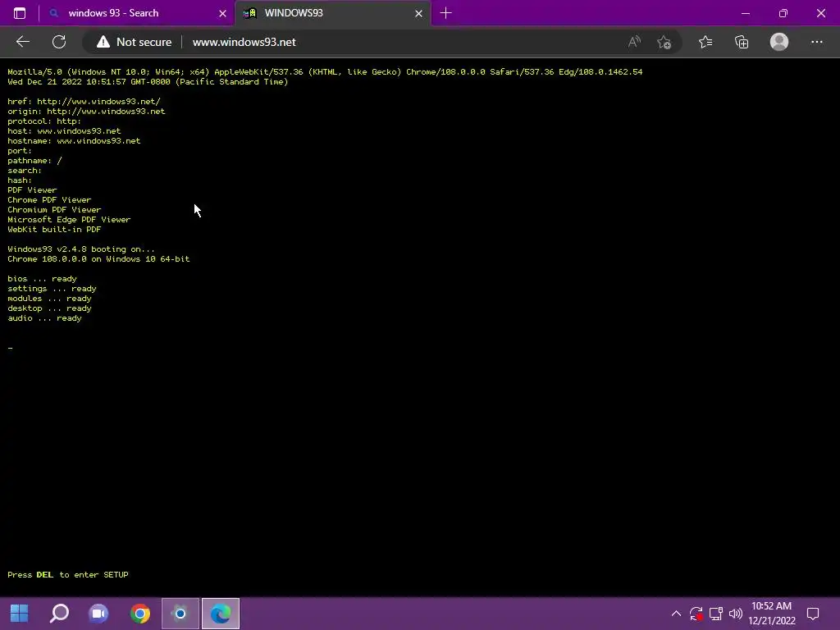Restore down the Edge window
The height and width of the screenshot is (630, 840).
coord(783,13)
